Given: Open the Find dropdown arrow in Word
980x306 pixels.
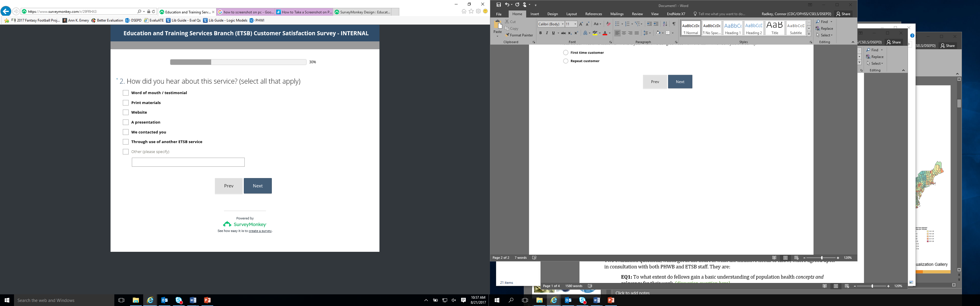Looking at the screenshot, I should [832, 22].
